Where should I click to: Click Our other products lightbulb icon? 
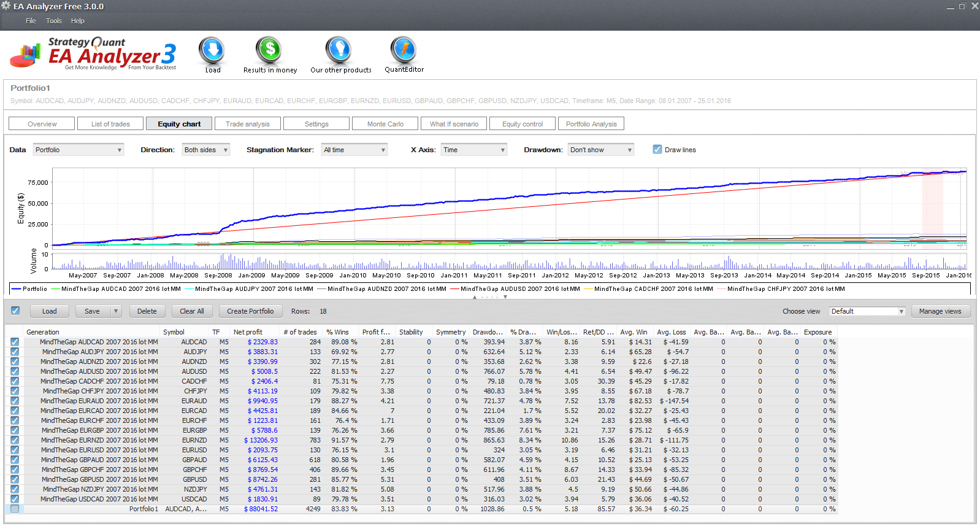point(339,50)
